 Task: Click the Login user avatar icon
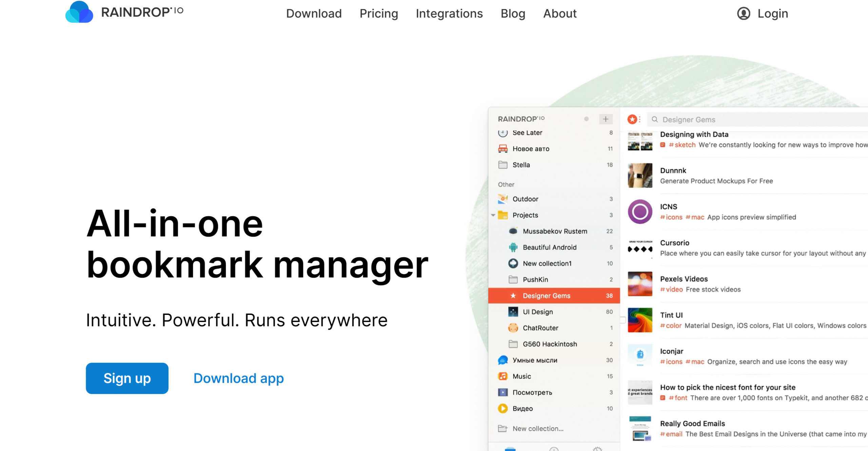point(743,14)
